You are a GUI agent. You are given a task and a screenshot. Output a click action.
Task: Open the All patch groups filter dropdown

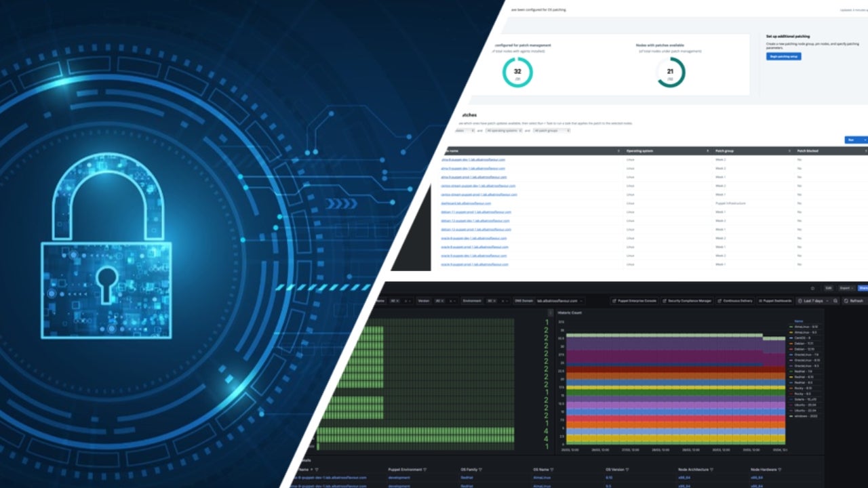(x=551, y=130)
